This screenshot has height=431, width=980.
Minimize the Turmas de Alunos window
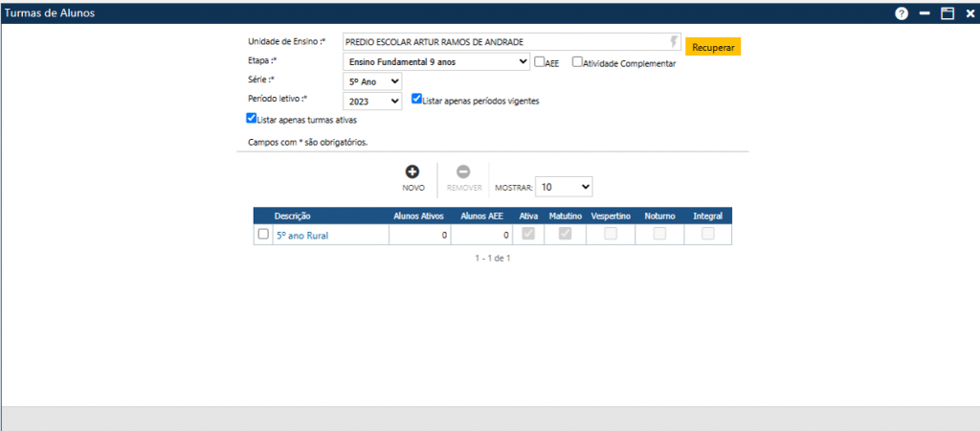(925, 13)
